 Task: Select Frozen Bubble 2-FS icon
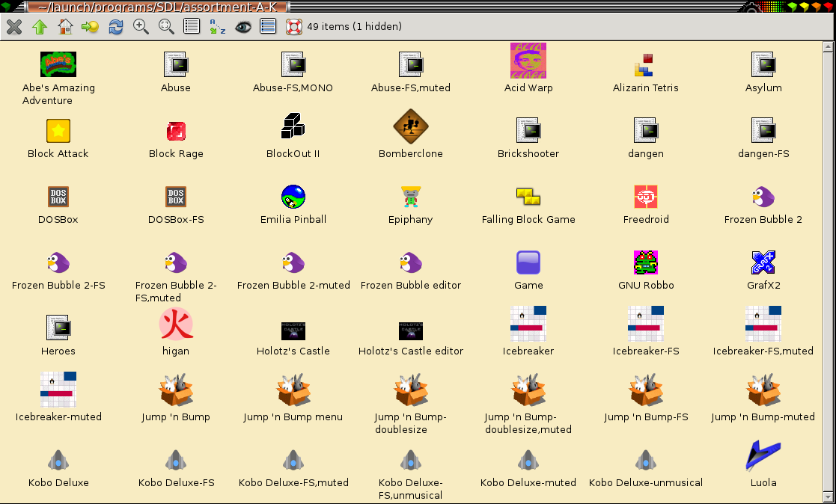tap(58, 262)
